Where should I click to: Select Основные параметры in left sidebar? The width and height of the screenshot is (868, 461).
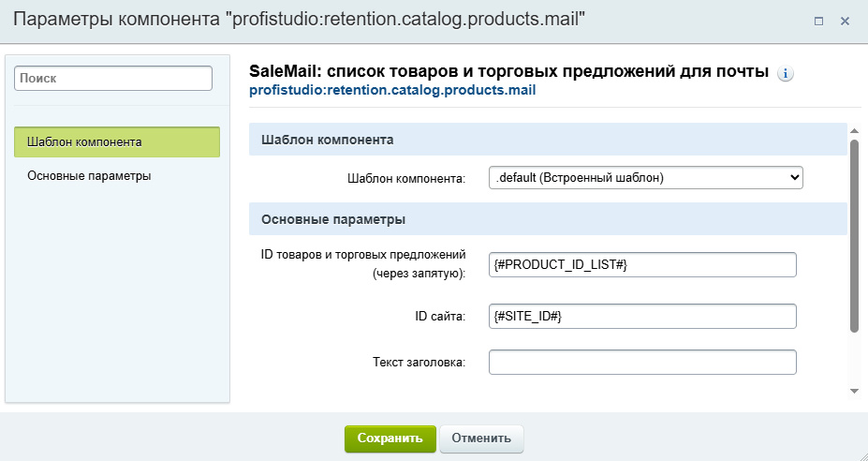pyautogui.click(x=89, y=175)
